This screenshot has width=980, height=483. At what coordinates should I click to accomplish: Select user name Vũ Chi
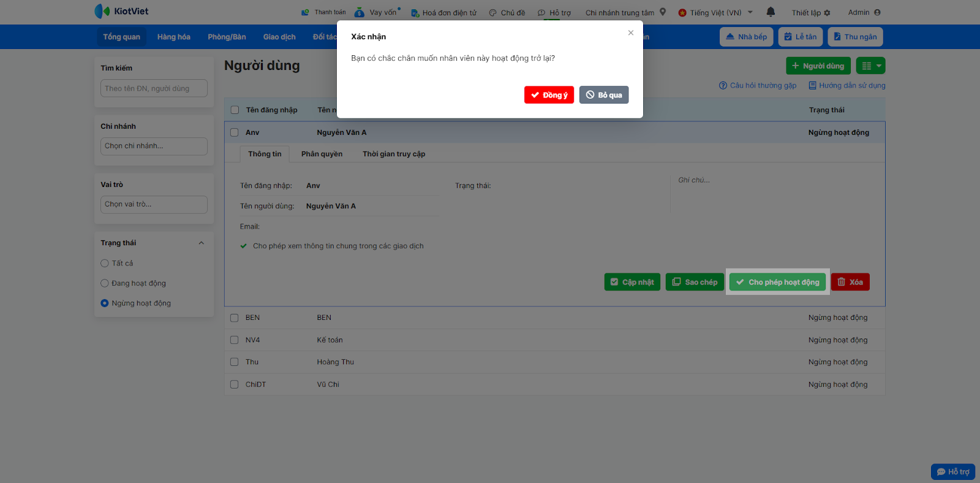pyautogui.click(x=328, y=384)
